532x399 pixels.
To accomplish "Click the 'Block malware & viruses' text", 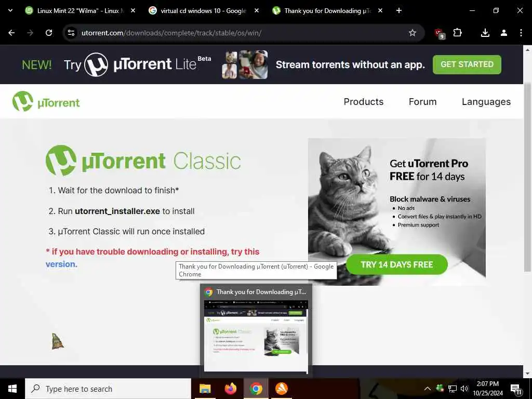I will pyautogui.click(x=430, y=199).
